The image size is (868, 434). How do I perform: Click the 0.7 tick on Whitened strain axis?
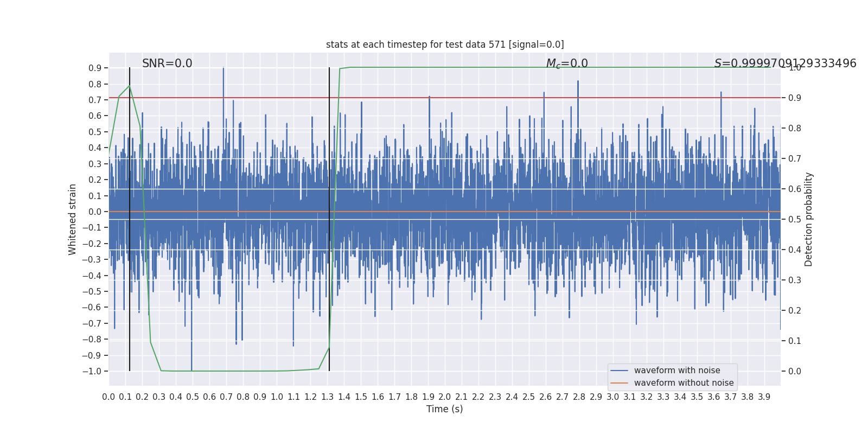tap(95, 100)
